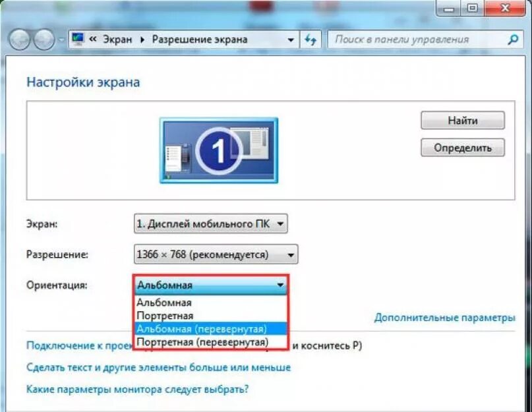Click the Forward navigation arrow

pyautogui.click(x=44, y=40)
